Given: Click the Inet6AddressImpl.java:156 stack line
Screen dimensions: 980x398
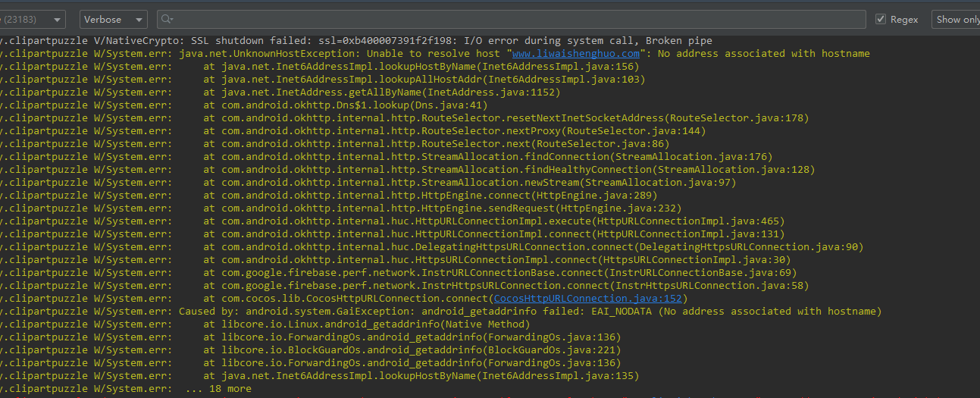Looking at the screenshot, I should point(320,67).
